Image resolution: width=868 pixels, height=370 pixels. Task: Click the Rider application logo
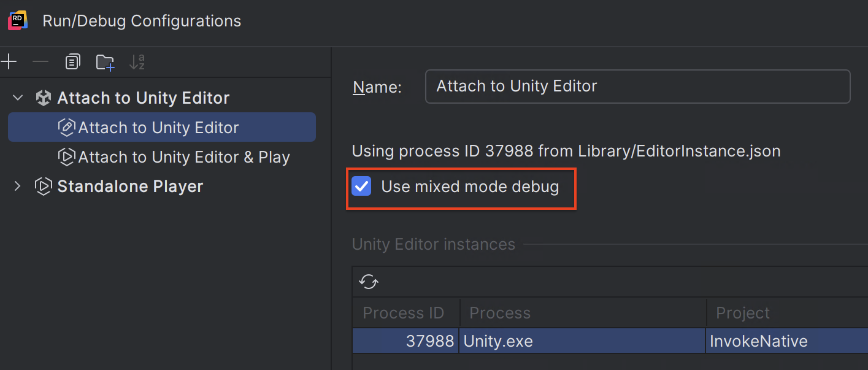click(x=18, y=20)
